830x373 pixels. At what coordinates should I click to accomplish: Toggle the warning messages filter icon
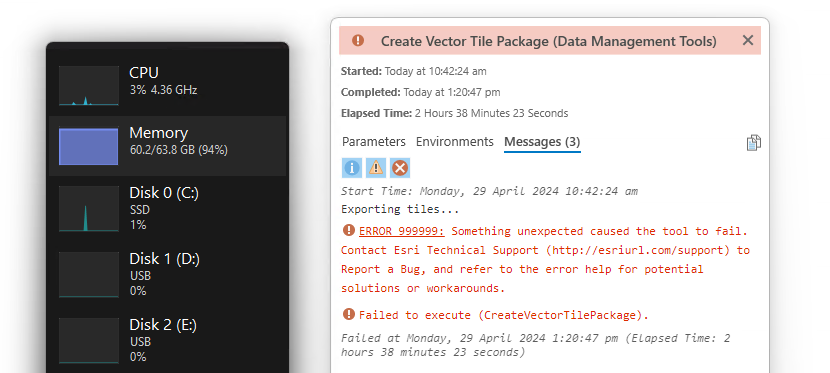coord(376,168)
